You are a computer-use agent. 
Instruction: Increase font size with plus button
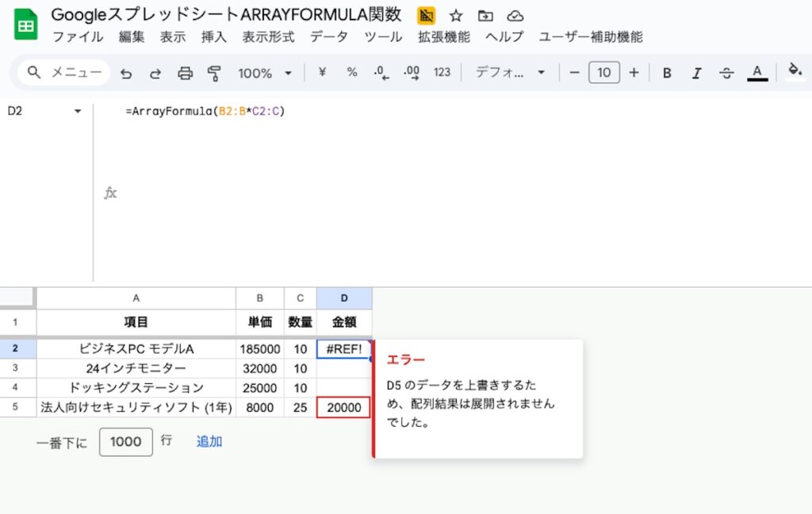point(634,72)
